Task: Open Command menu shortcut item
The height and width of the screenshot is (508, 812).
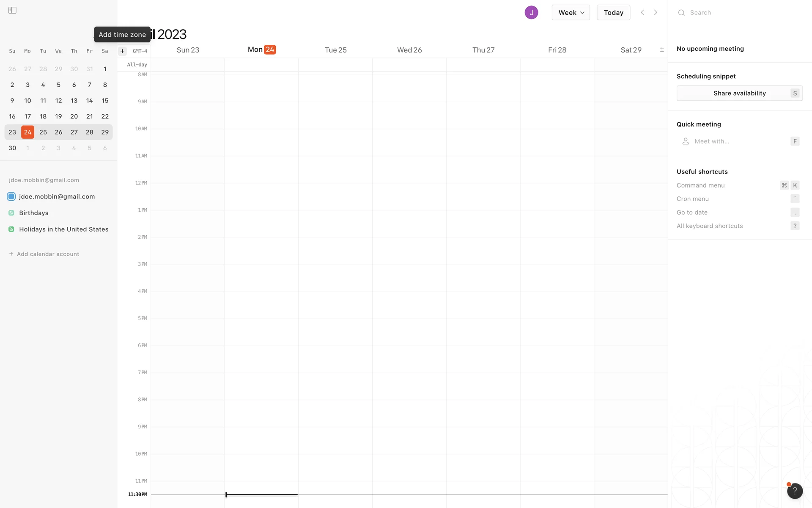Action: point(701,185)
